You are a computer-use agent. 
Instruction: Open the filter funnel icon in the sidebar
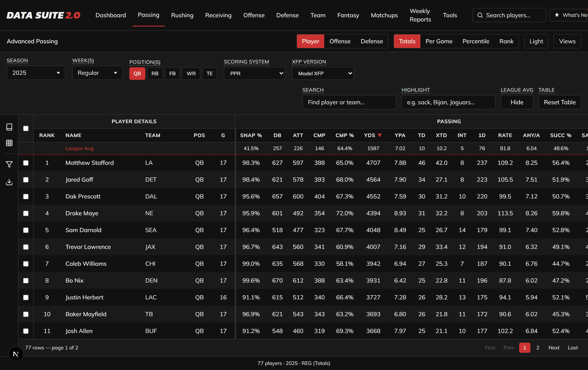[x=9, y=164]
